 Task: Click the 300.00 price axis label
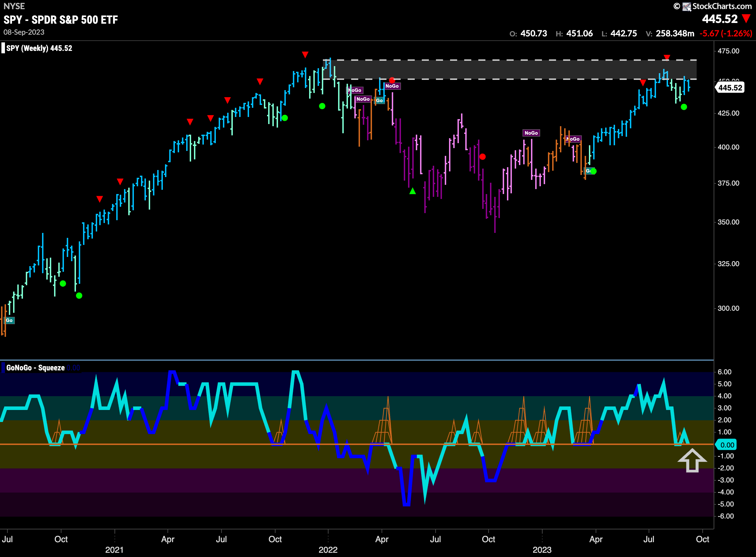728,308
